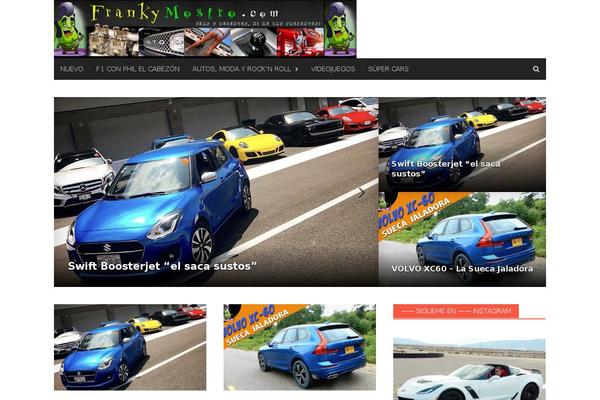Viewport: 600px width, 400px height.
Task: Open large featured headline Swift Boosterjet "el saca sustos"
Action: [162, 266]
